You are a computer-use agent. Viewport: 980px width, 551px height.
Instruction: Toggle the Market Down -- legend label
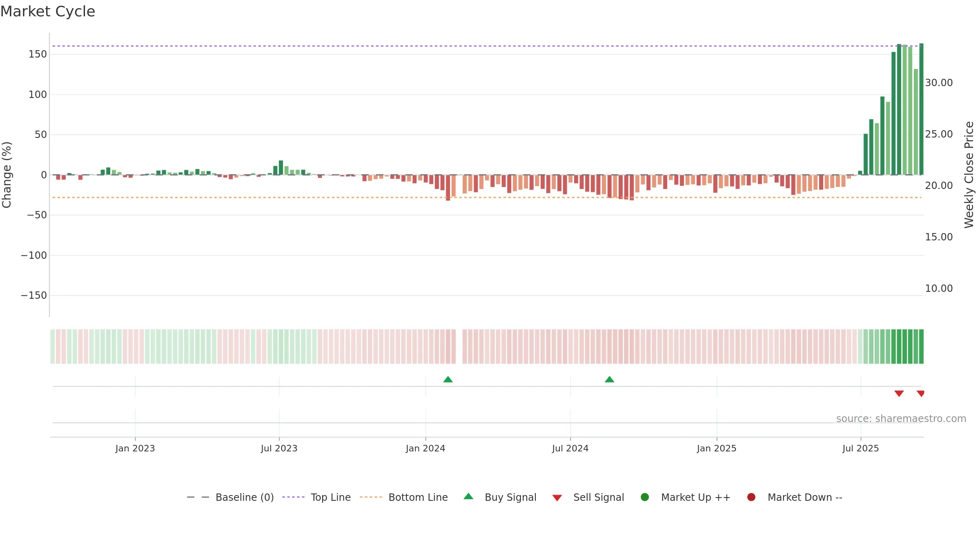click(805, 497)
